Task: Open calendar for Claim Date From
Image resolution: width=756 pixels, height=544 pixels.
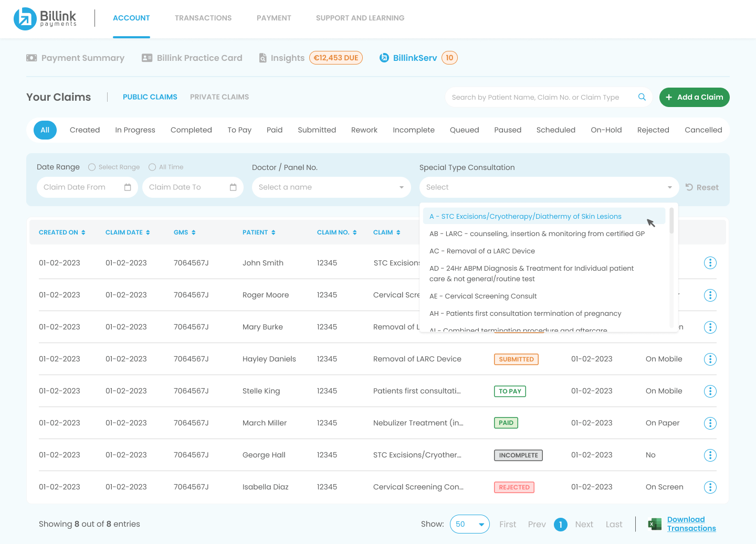Action: [128, 187]
